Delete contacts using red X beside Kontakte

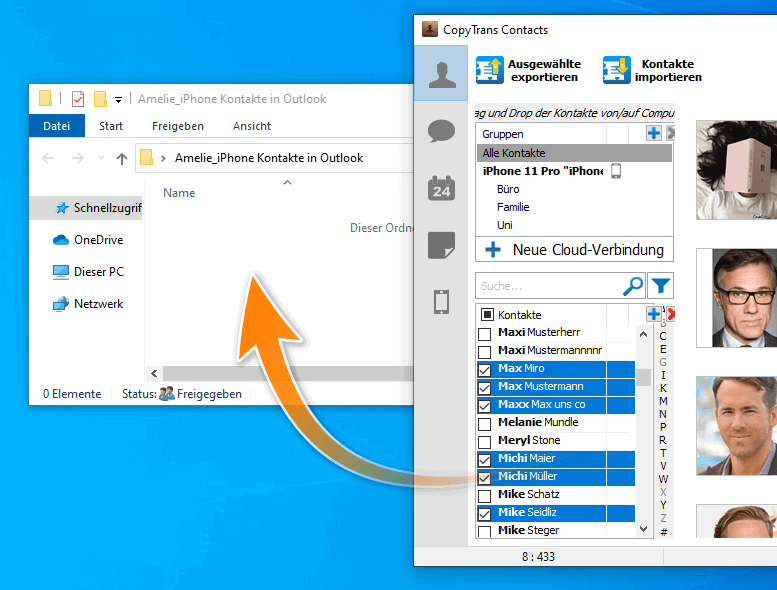point(670,314)
